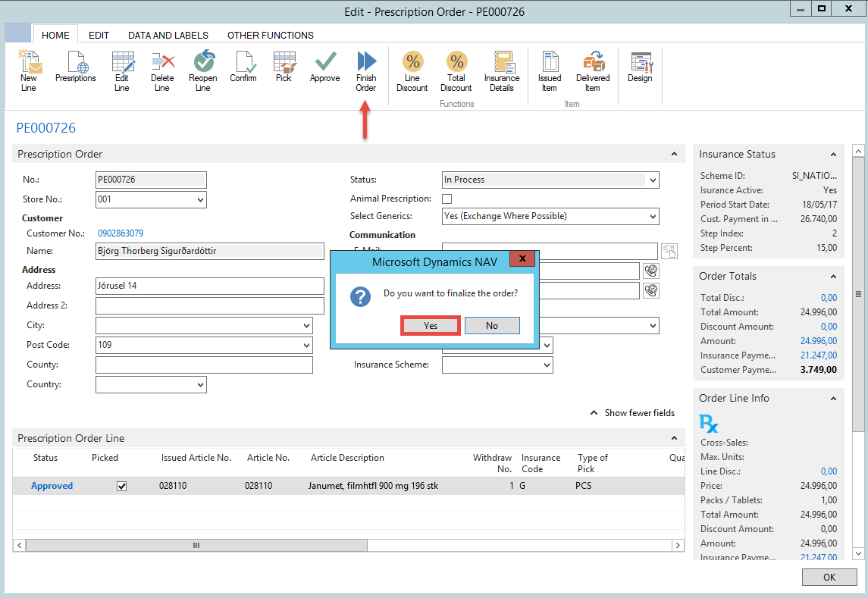Click the Delivered Item icon

[593, 71]
